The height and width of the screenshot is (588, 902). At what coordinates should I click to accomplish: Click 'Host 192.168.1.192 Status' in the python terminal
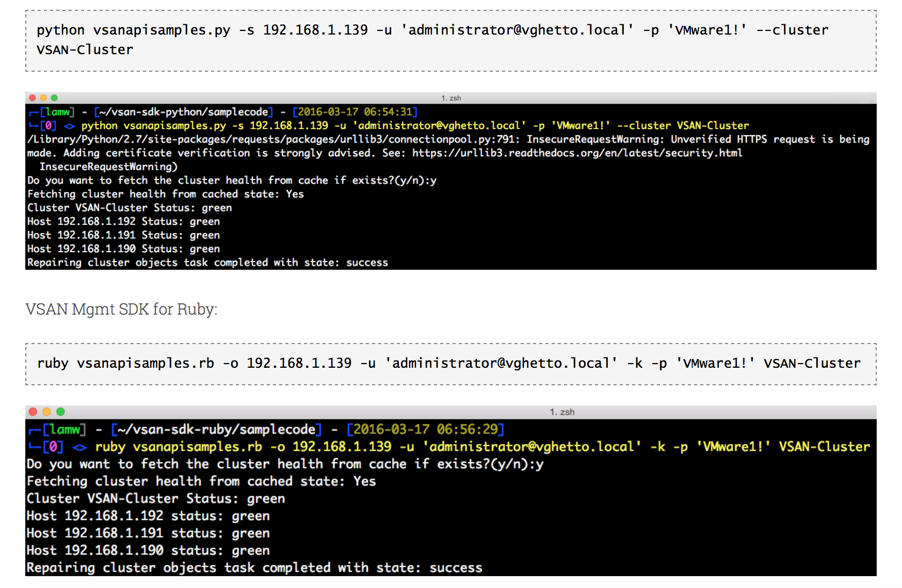(x=124, y=221)
